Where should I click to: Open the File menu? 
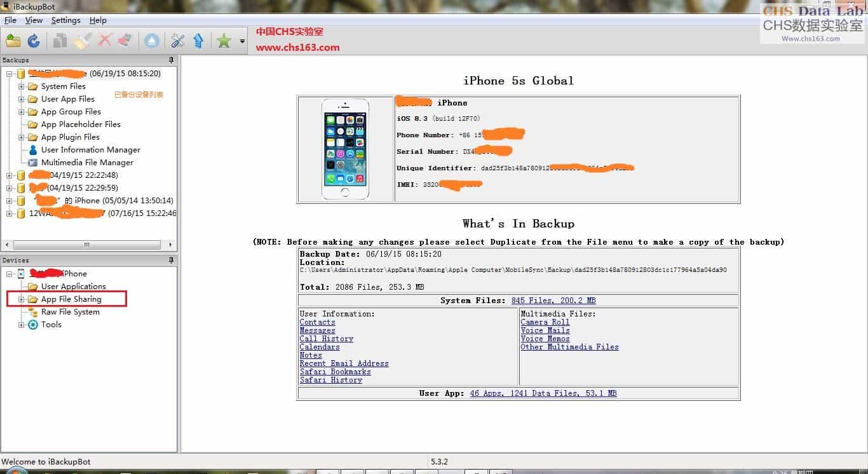click(10, 20)
